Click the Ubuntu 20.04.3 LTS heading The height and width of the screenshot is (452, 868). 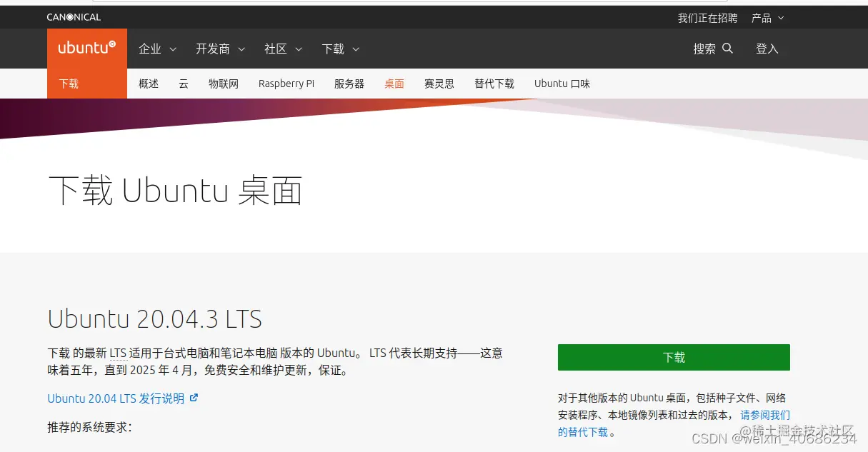155,318
